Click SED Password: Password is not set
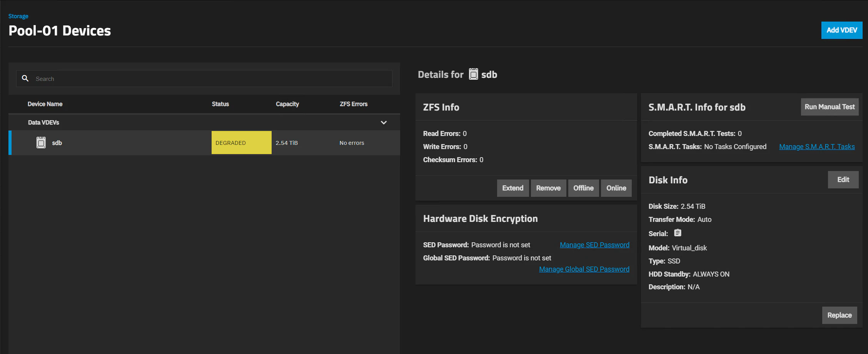Screen dimensions: 868x354 tap(476, 245)
